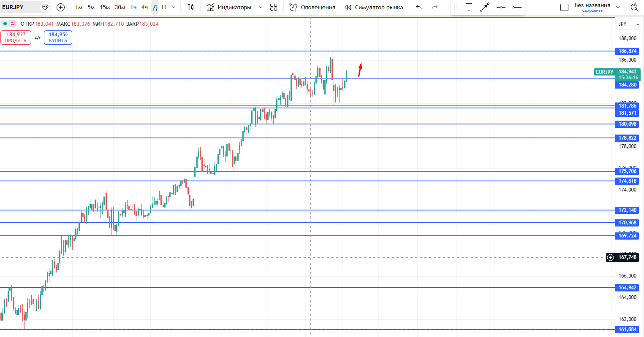Expand the timeframe list chevron
This screenshot has height=337, width=644.
174,7
